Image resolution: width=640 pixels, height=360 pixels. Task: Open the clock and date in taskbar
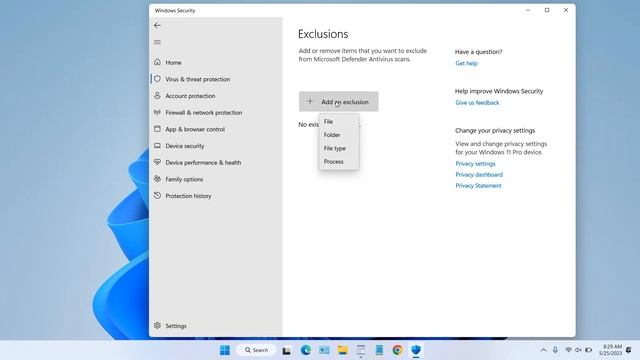611,350
